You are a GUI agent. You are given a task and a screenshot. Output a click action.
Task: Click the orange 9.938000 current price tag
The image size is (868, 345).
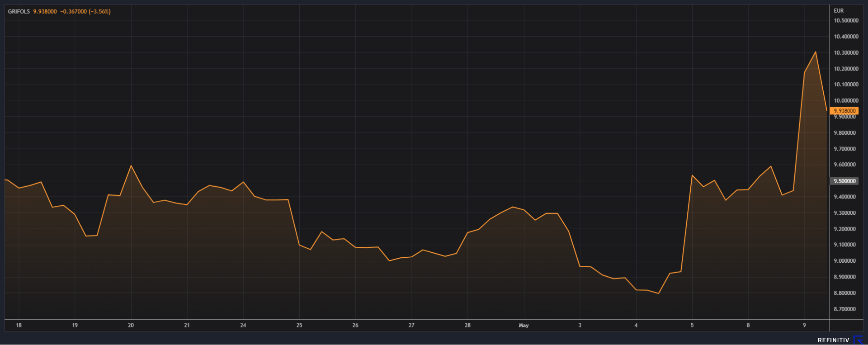click(844, 111)
